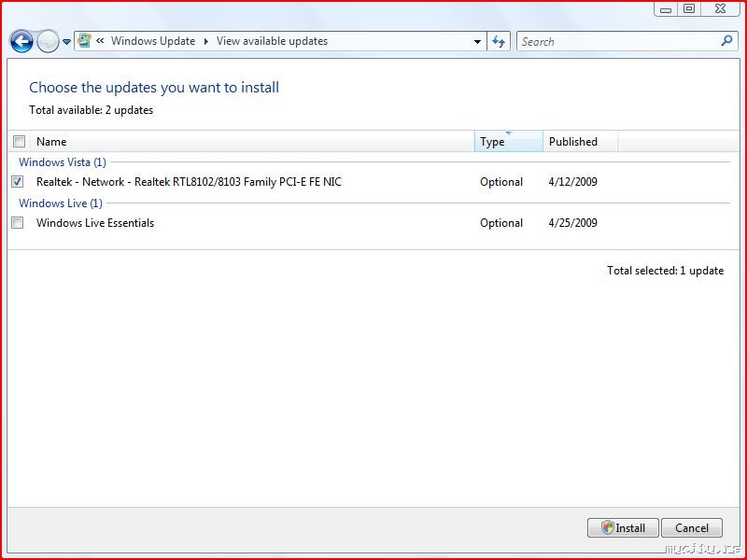Click the Control Panel icon in address bar

[84, 41]
